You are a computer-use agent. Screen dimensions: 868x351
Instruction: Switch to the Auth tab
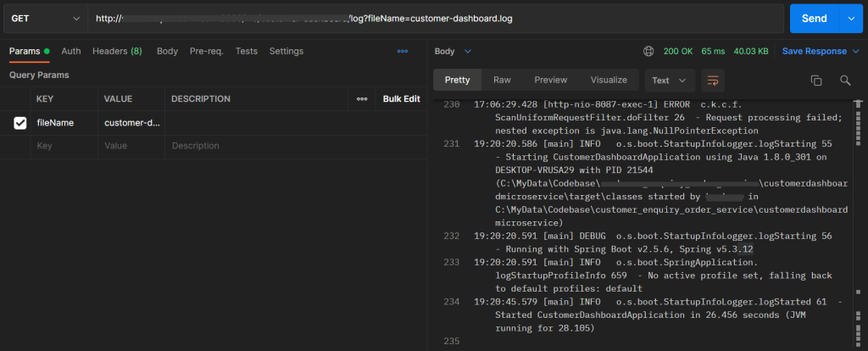(71, 51)
